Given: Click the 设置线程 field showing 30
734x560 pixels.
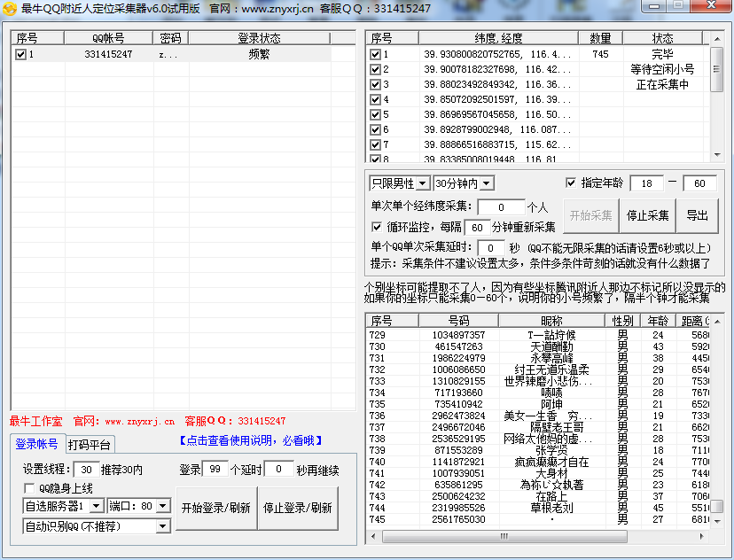Looking at the screenshot, I should [x=86, y=470].
